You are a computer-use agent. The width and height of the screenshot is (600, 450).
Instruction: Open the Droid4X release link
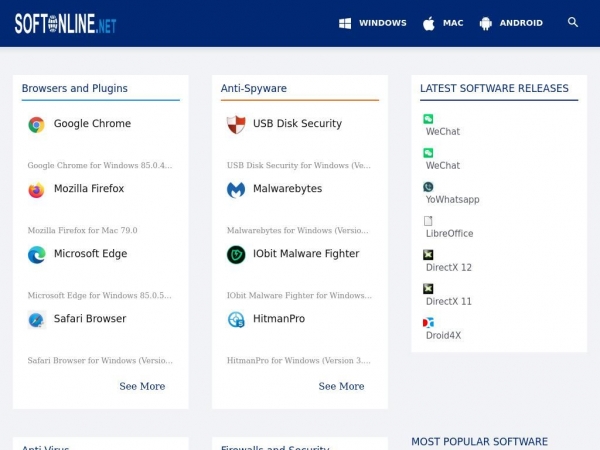[443, 336]
